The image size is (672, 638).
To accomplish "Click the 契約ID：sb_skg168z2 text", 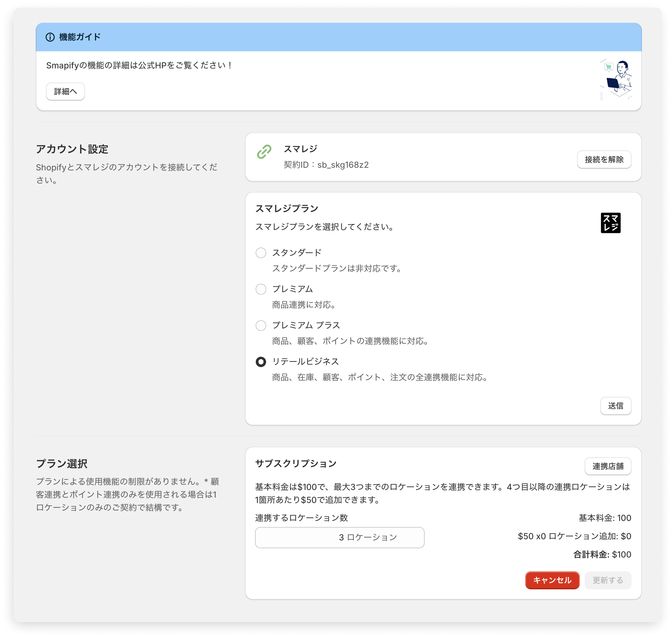I will tap(326, 165).
